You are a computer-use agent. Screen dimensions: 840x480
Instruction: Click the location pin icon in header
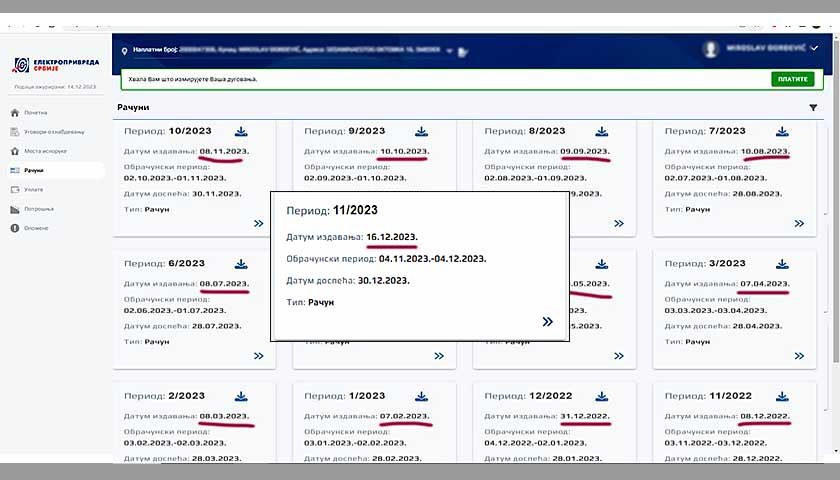(124, 51)
